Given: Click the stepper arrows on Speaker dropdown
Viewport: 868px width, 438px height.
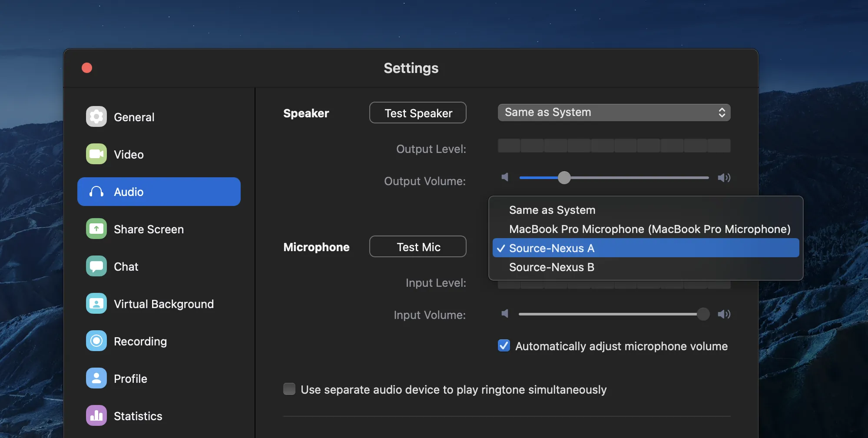Looking at the screenshot, I should 722,113.
